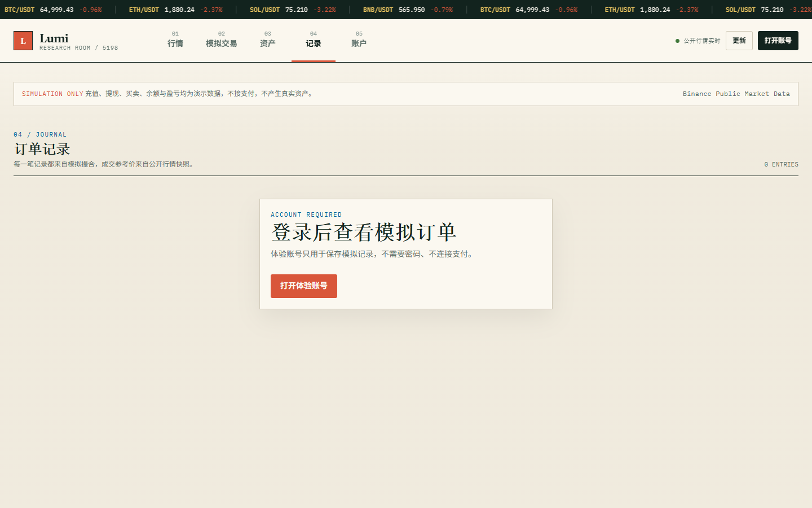Click the 登录后查看模拟订单 card heading

click(x=364, y=232)
